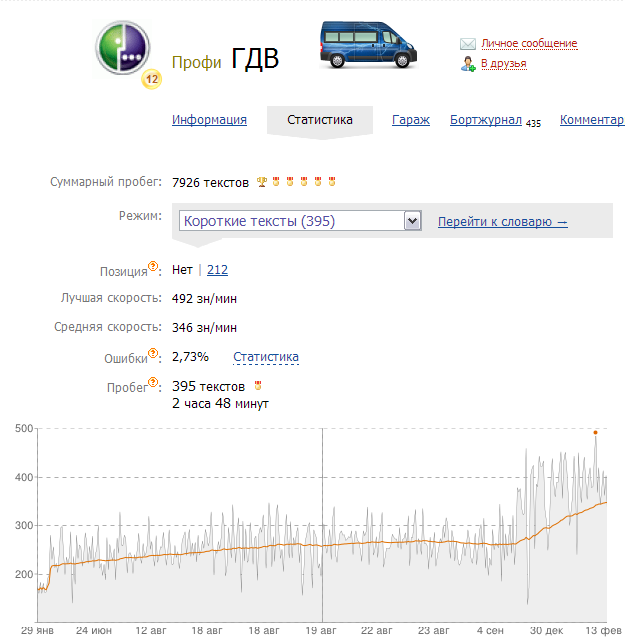Click the user avatar picture

click(122, 48)
